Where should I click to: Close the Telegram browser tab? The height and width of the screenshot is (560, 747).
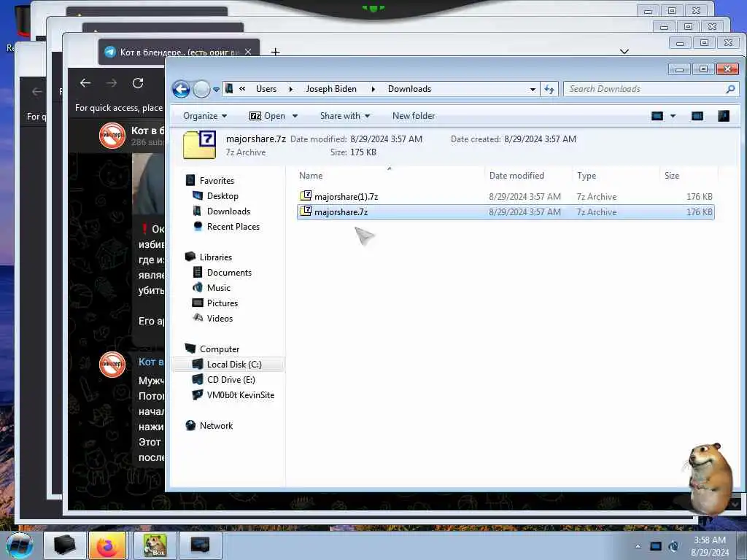coord(248,52)
